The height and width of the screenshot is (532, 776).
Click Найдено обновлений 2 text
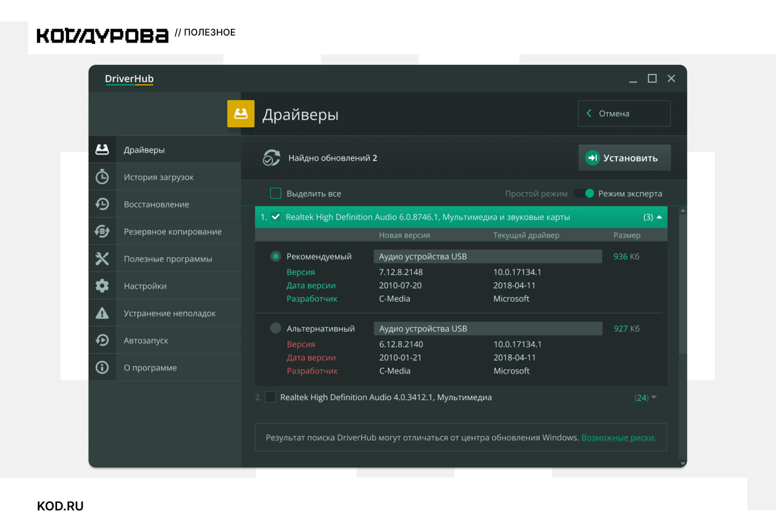(x=332, y=158)
